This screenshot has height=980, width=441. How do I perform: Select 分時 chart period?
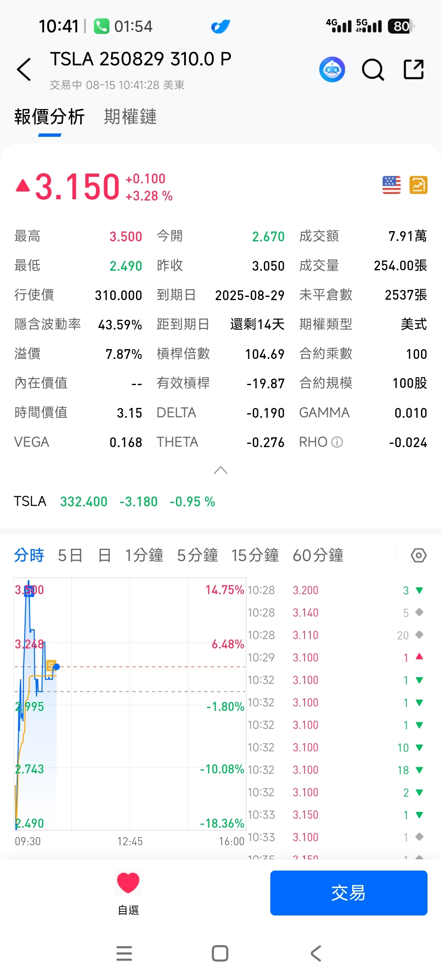click(x=29, y=555)
